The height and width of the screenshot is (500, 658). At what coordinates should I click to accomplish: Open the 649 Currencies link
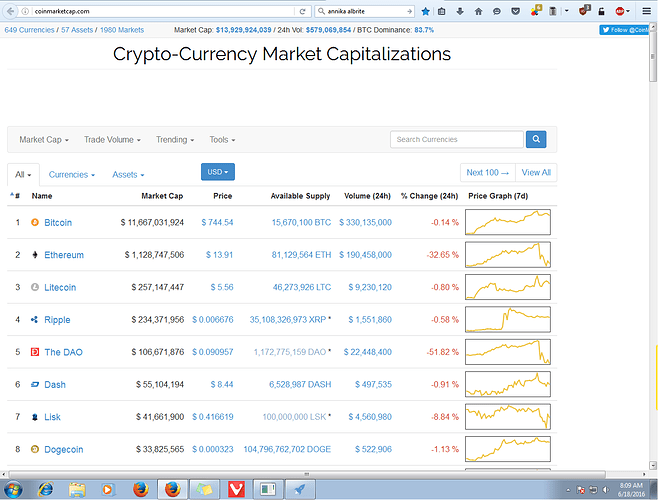click(x=29, y=30)
